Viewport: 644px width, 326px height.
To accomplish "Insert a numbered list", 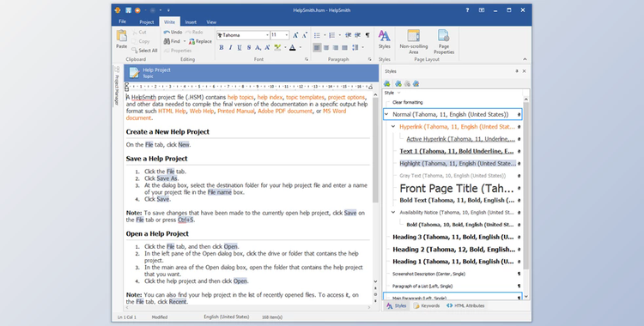I will click(332, 35).
